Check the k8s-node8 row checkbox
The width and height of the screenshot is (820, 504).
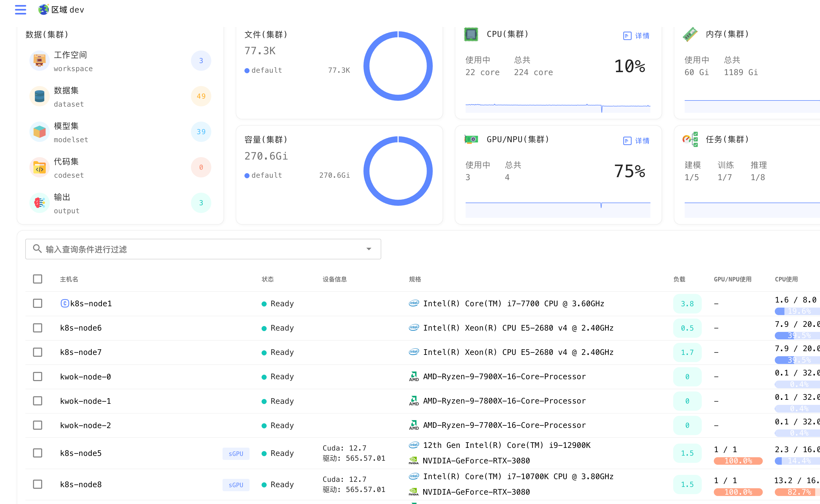click(37, 484)
